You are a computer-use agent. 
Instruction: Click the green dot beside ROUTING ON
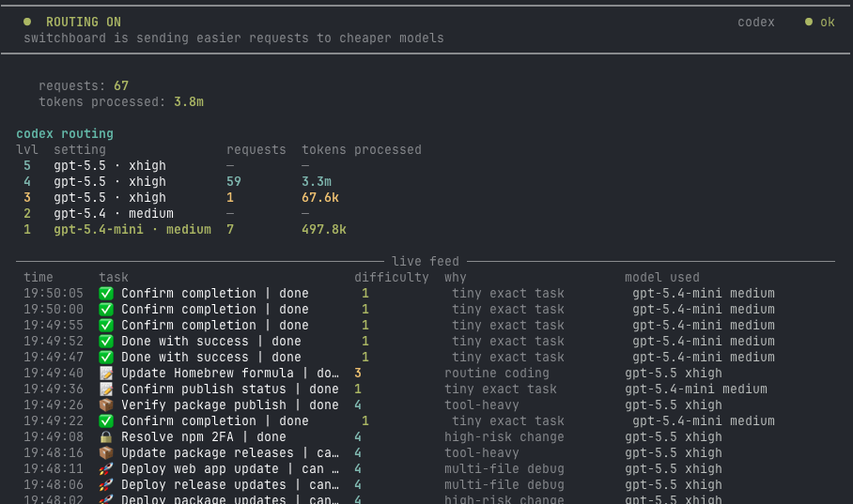click(27, 22)
